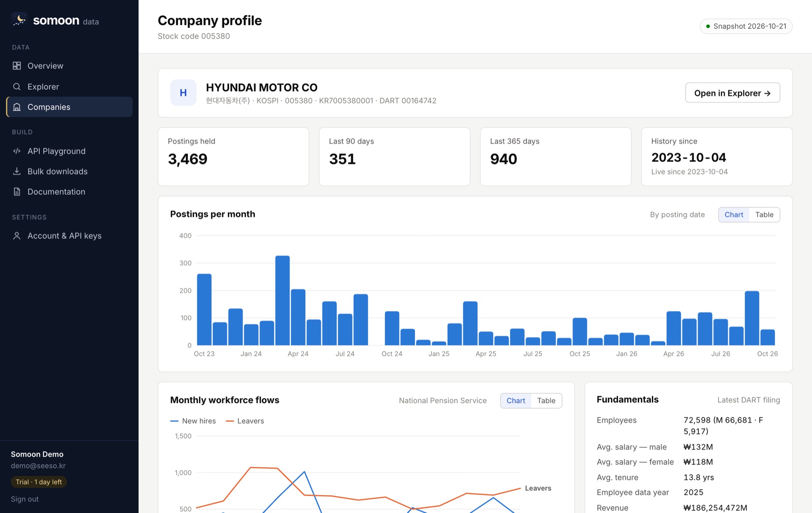Screen dimensions: 812x513
Task: Click the Hyundai 'H' company avatar
Action: click(183, 93)
